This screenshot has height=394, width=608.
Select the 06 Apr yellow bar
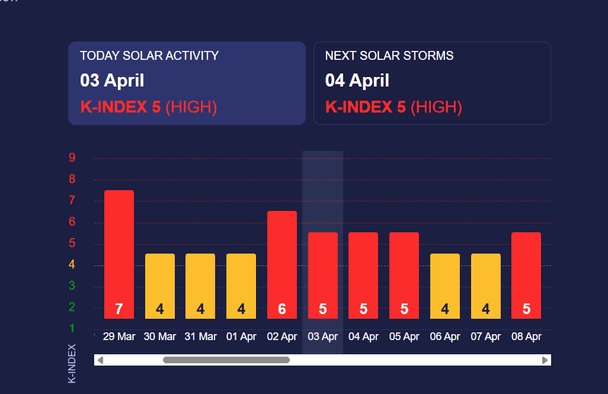(445, 286)
